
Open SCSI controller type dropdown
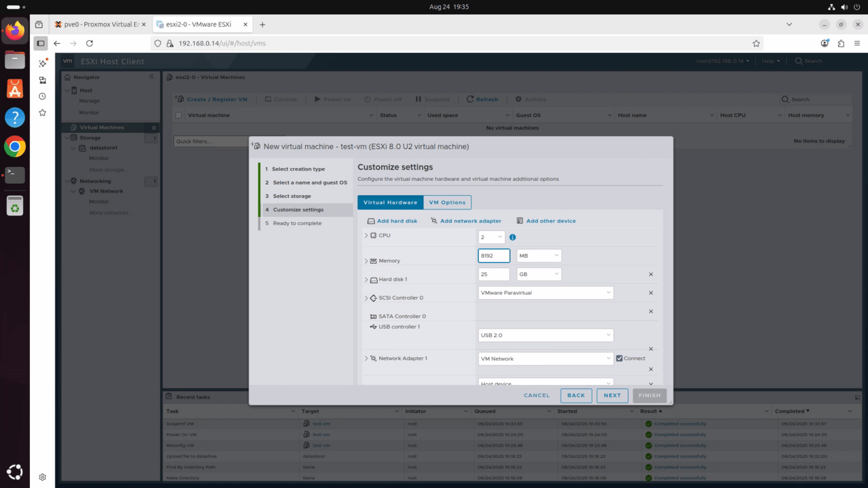click(x=545, y=292)
